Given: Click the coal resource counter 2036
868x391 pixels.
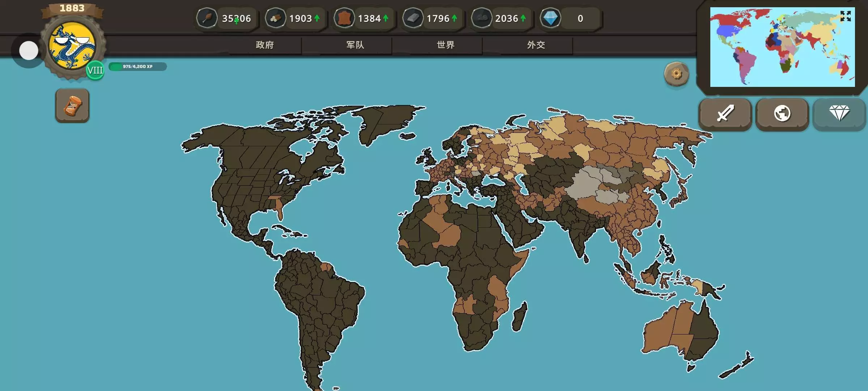Looking at the screenshot, I should [x=506, y=18].
